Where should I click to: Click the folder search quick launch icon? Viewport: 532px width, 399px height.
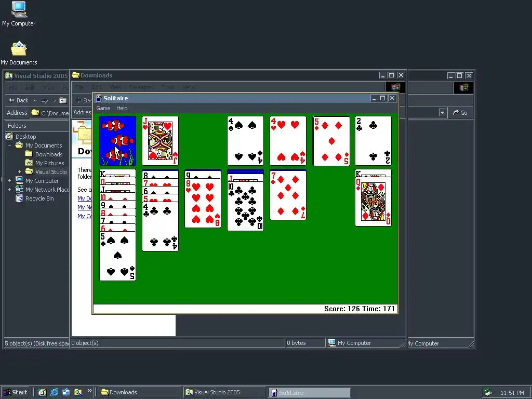pos(78,392)
